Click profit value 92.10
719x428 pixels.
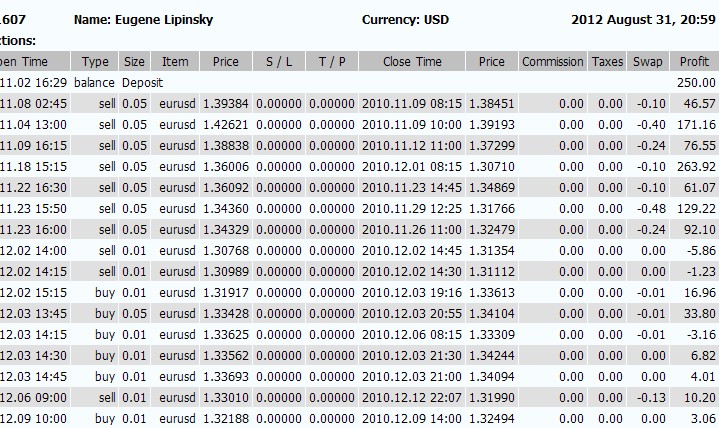(x=699, y=230)
